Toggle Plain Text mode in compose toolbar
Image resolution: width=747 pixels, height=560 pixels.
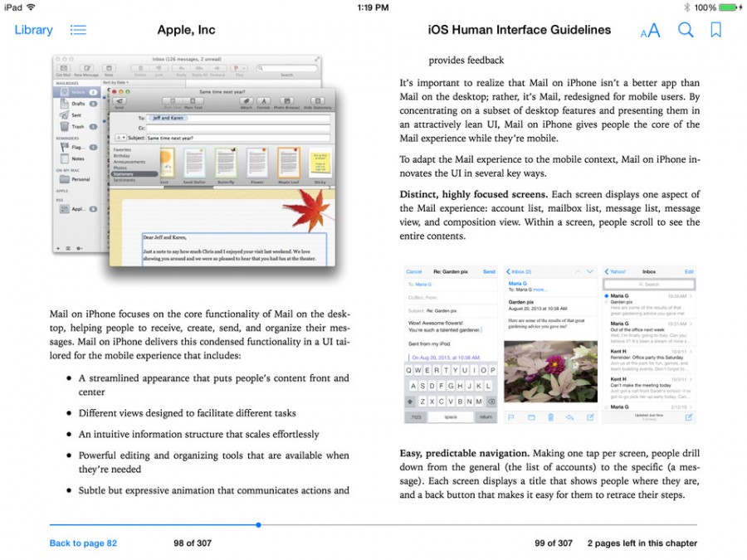pyautogui.click(x=192, y=101)
